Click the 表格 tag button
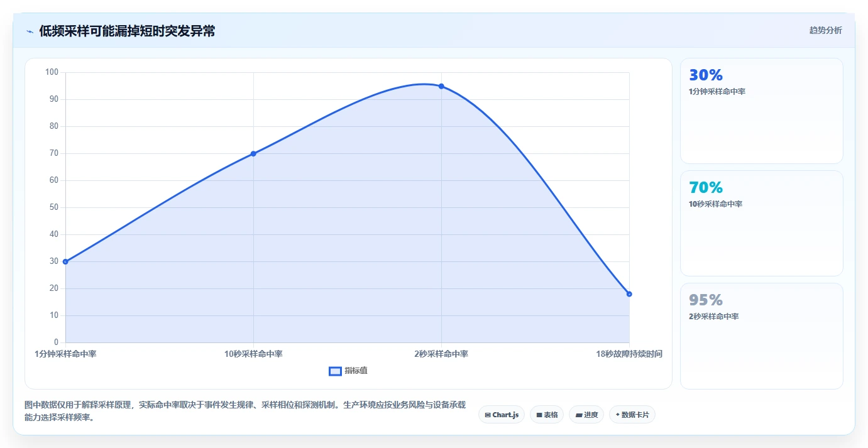The width and height of the screenshot is (868, 448). coord(547,415)
